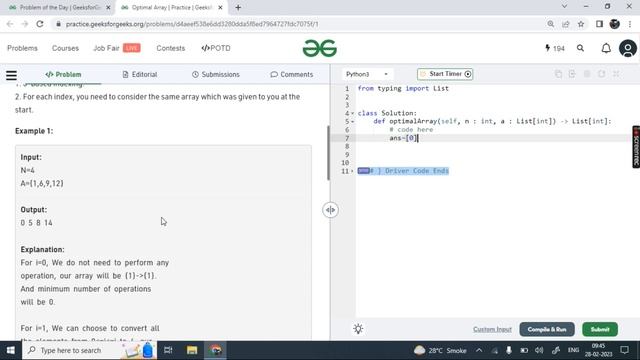Submit the solution
This screenshot has width=640, height=360.
click(600, 329)
